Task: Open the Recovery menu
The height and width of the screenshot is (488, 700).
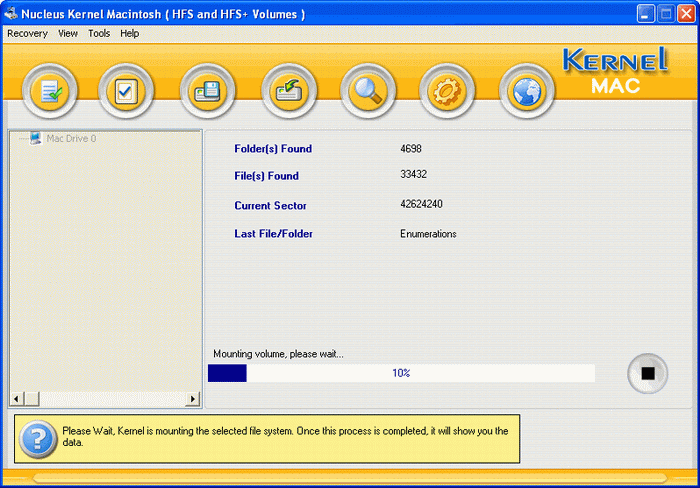Action: pyautogui.click(x=27, y=33)
